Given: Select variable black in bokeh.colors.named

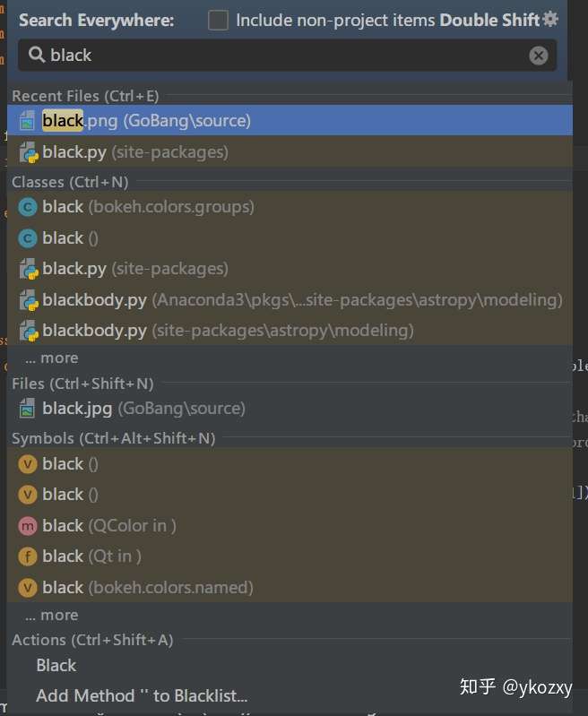Looking at the screenshot, I should pos(290,588).
